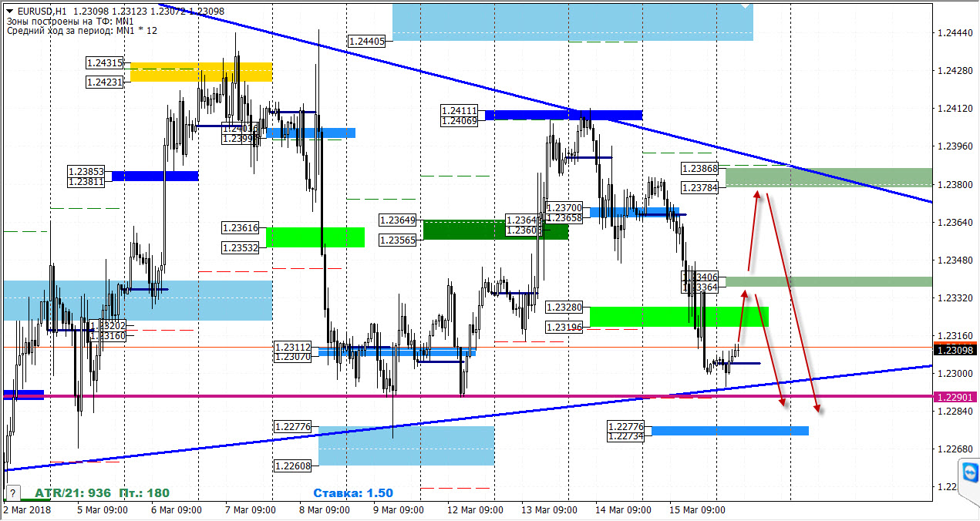Screen dimensions: 980x521
Task: Select the bright green zone beside 1.23280 label
Action: click(x=679, y=317)
